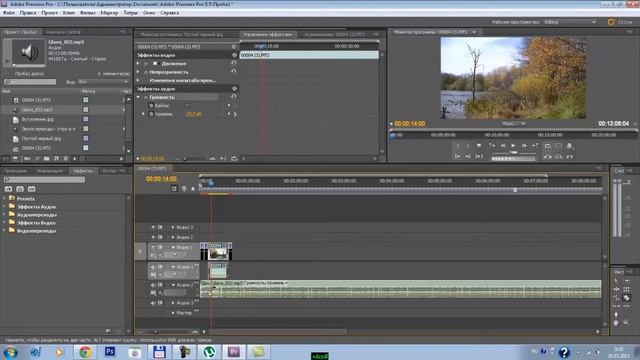Click the Lift icon in Program Monitor
The width and height of the screenshot is (640, 360).
coord(548,156)
